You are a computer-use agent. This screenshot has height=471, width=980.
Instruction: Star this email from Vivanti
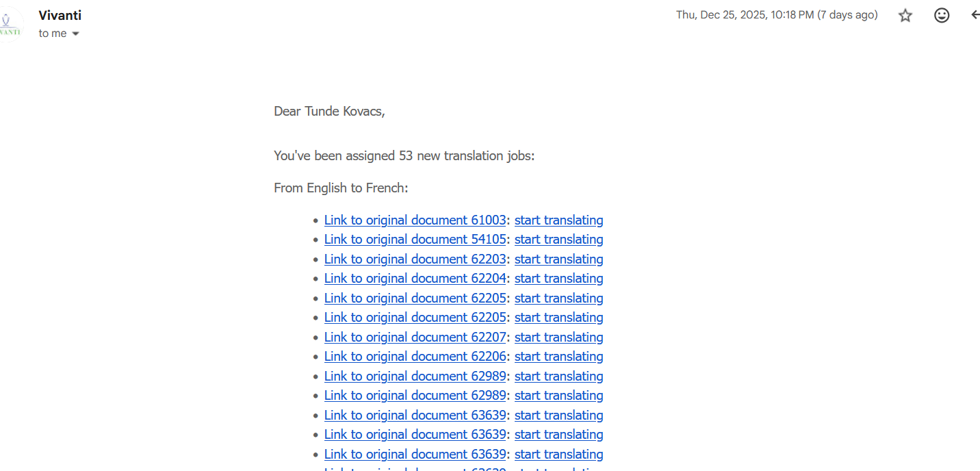(905, 16)
